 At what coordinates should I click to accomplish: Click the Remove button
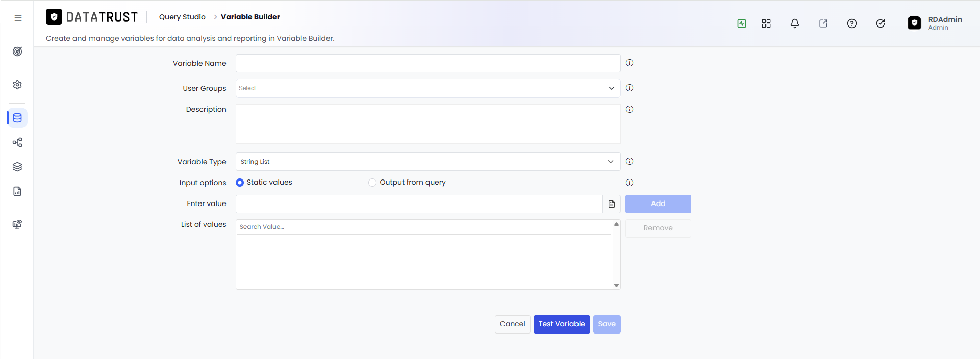[658, 228]
